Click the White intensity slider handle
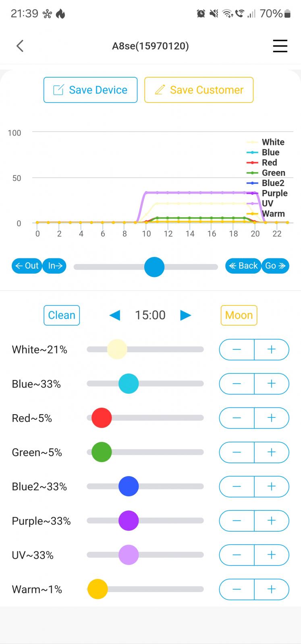The image size is (301, 644). pos(117,349)
